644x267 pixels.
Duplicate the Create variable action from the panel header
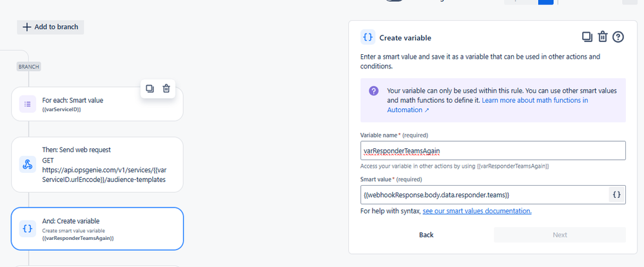(x=587, y=37)
